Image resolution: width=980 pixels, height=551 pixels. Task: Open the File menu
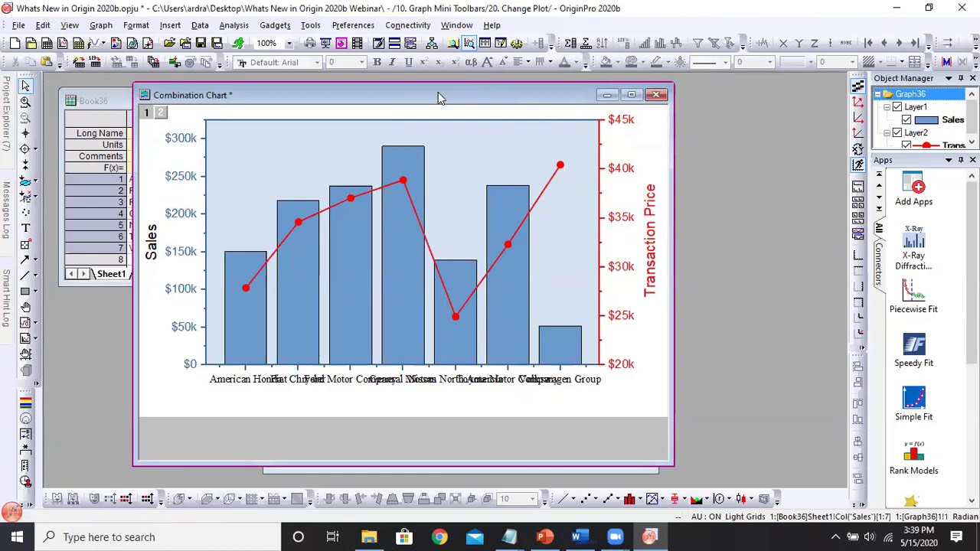click(x=18, y=25)
